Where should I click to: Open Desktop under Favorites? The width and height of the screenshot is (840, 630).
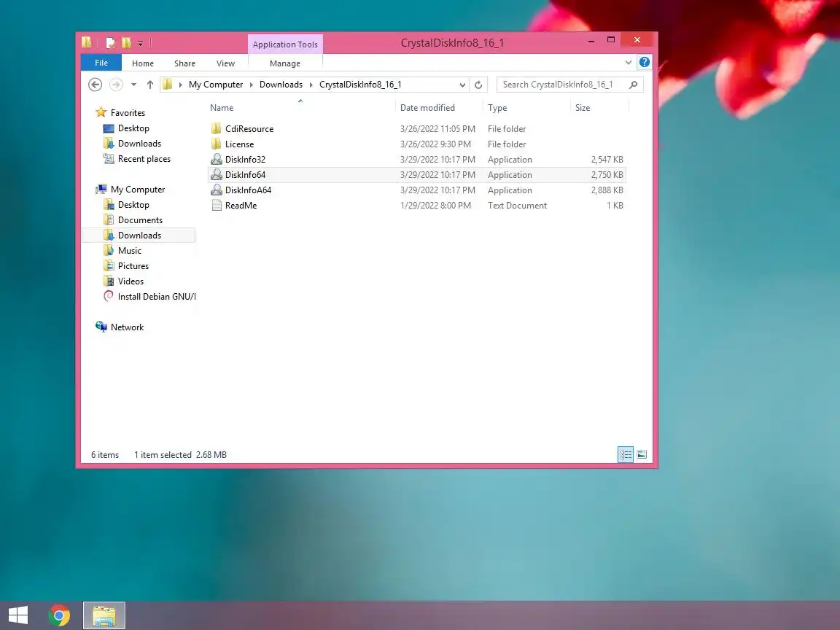coord(133,128)
